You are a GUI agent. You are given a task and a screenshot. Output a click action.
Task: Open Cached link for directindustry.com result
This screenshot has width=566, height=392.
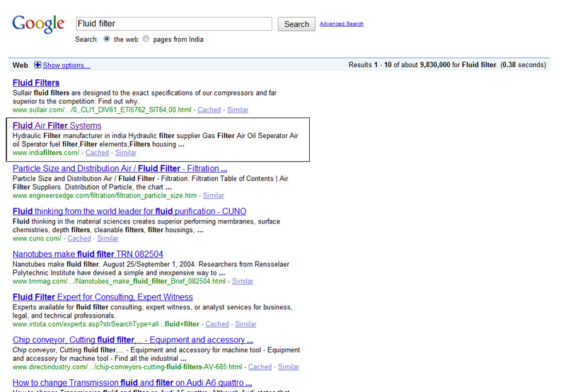[260, 367]
